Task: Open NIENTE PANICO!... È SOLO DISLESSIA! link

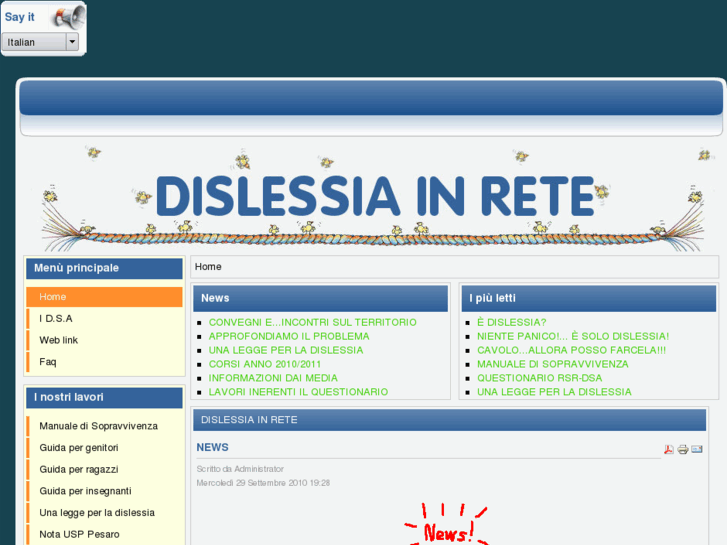Action: pyautogui.click(x=573, y=336)
